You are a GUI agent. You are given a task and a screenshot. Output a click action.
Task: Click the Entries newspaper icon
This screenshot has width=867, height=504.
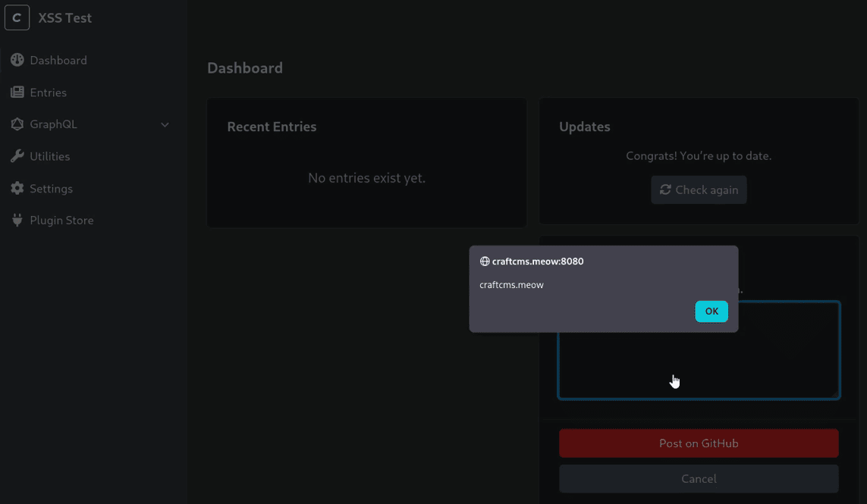click(17, 92)
